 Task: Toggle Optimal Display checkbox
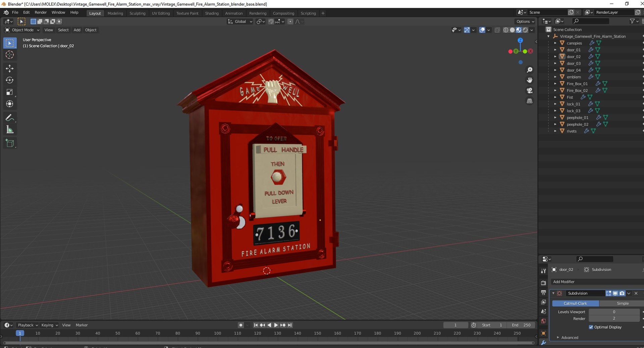591,327
